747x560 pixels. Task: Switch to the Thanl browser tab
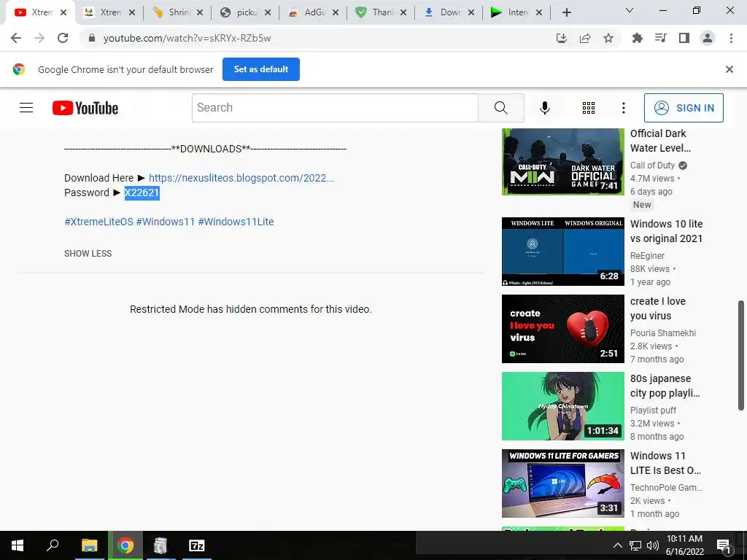pyautogui.click(x=381, y=13)
